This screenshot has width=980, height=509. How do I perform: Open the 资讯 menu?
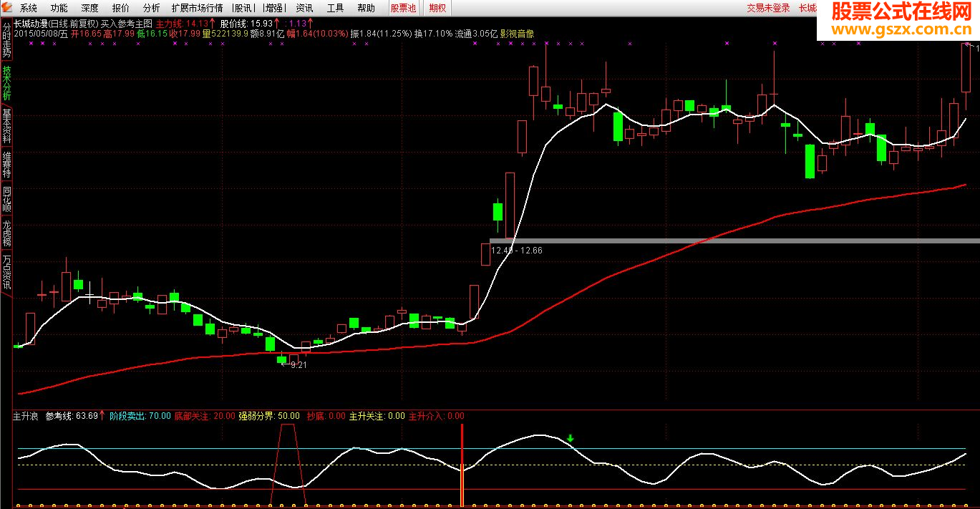coord(304,9)
